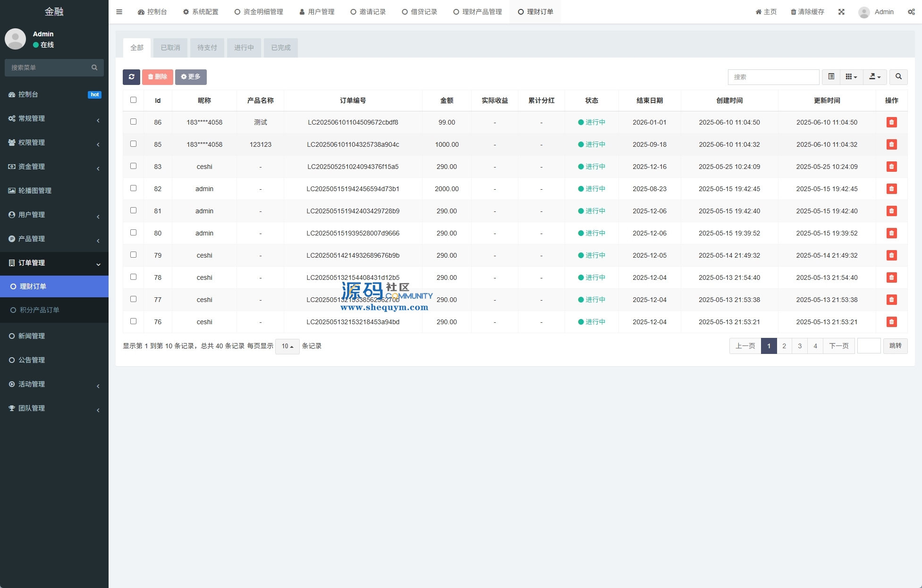Delete order 76 with the trash icon

891,322
